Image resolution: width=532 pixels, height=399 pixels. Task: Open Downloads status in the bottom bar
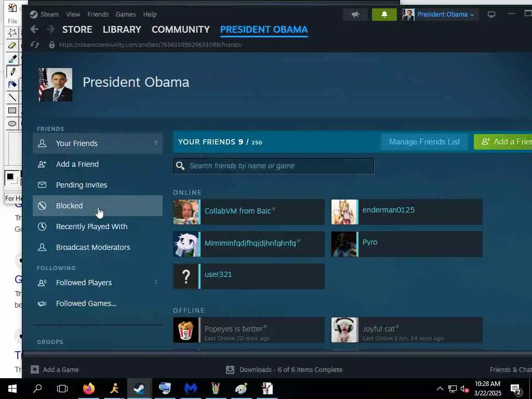[x=284, y=369]
